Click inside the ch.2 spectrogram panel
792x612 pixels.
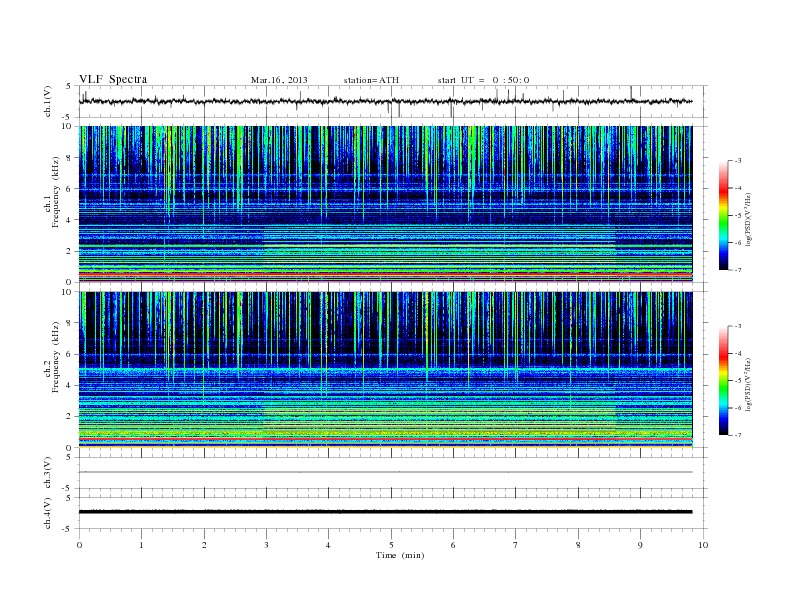(385, 370)
